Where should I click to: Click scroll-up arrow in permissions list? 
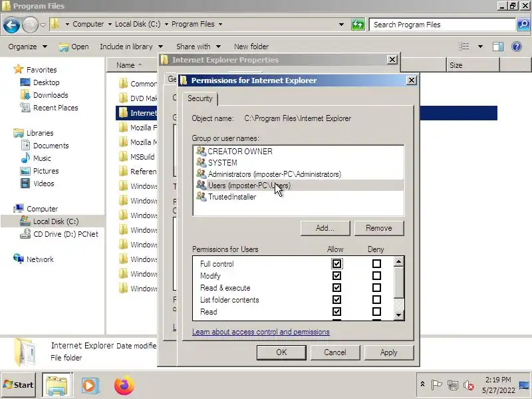(x=398, y=261)
